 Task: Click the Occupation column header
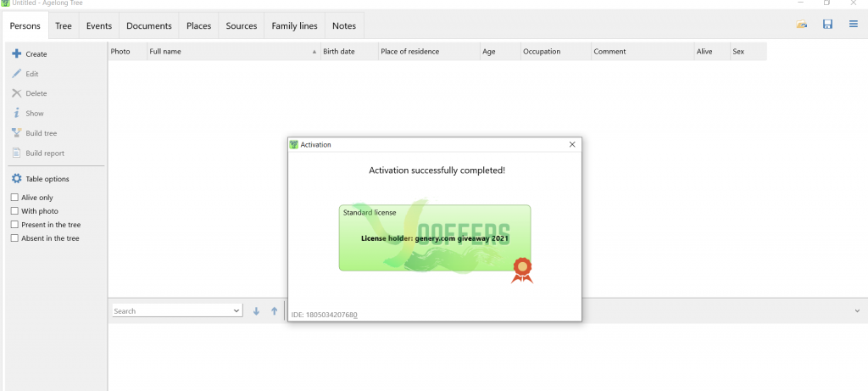pos(556,52)
